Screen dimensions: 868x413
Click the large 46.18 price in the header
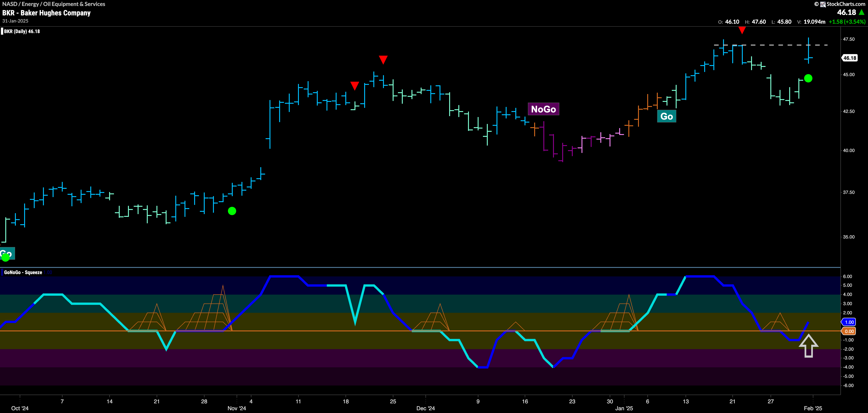[x=846, y=12]
